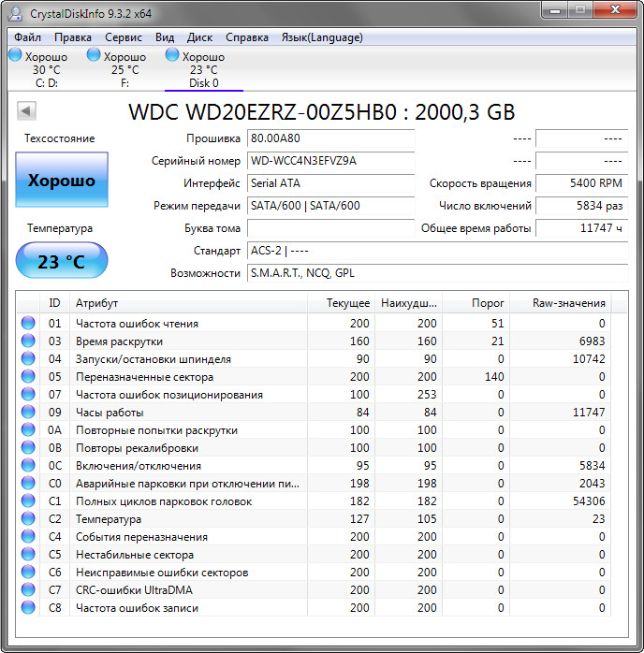Switch to the 25 °C F: disk tab
Screen dimensions: 644x653
[125, 69]
